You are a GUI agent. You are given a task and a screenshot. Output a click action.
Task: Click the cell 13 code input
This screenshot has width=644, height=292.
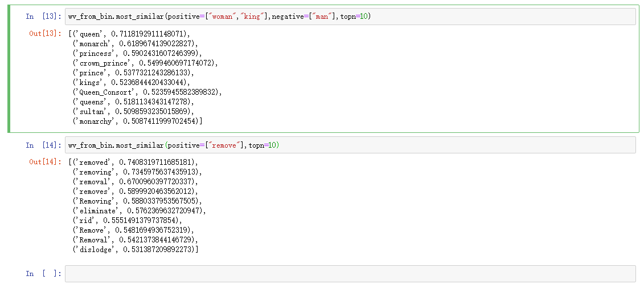point(350,17)
